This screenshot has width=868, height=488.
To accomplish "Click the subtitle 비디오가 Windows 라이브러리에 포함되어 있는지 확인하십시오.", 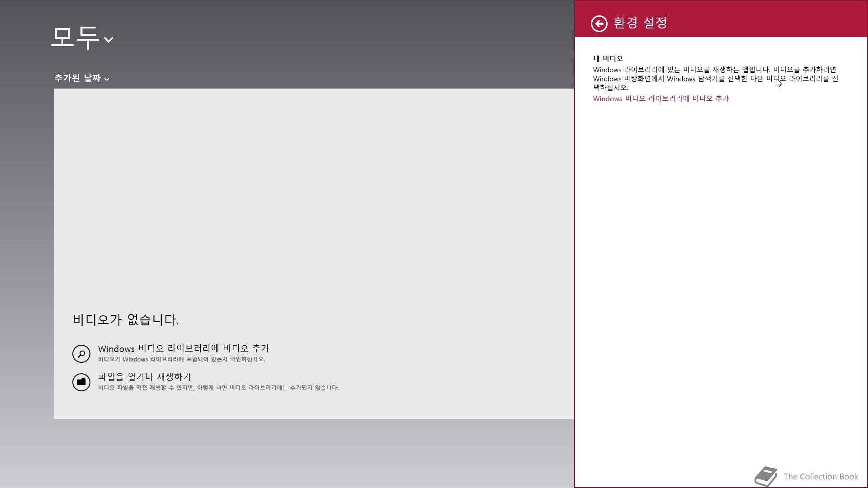I will 182,360.
